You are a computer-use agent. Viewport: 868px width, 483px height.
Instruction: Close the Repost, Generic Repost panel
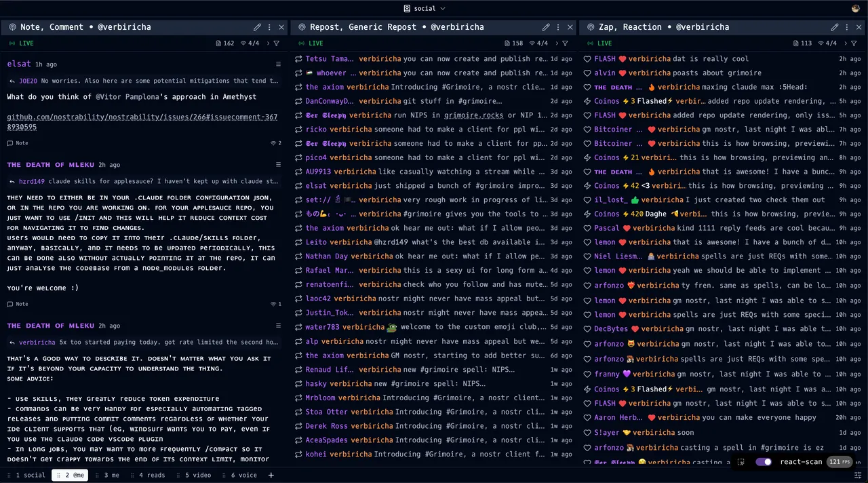tap(570, 27)
